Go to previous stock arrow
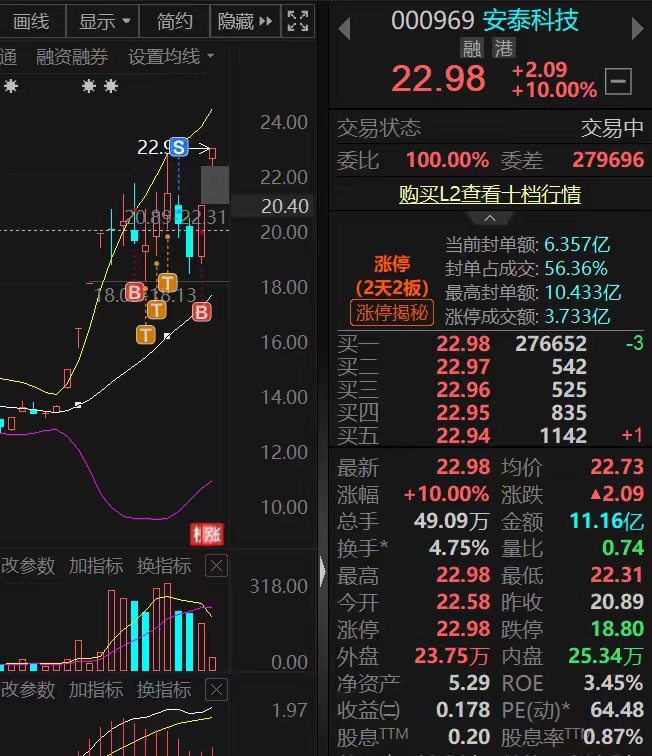652x756 pixels. (x=344, y=28)
